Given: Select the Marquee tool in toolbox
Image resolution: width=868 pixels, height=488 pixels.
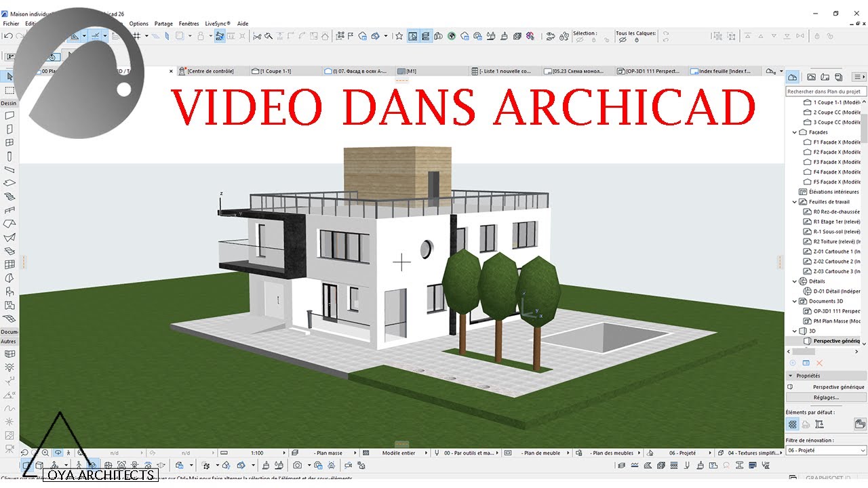Looking at the screenshot, I should (x=9, y=90).
